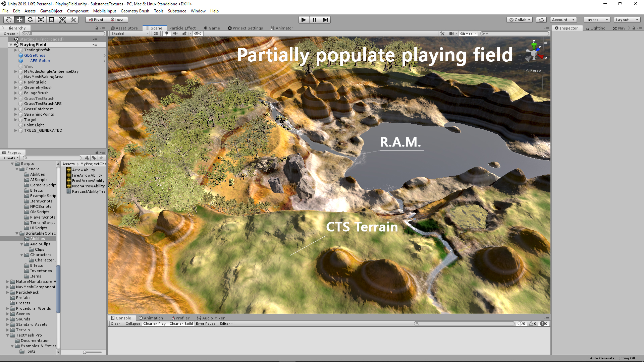This screenshot has height=362, width=644.
Task: Toggle Clear on Play
Action: tap(154, 324)
